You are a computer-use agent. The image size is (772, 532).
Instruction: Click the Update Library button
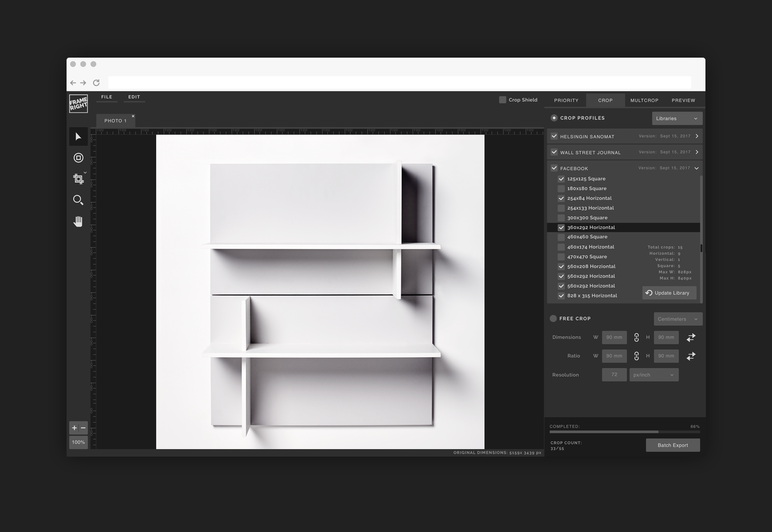click(x=669, y=293)
